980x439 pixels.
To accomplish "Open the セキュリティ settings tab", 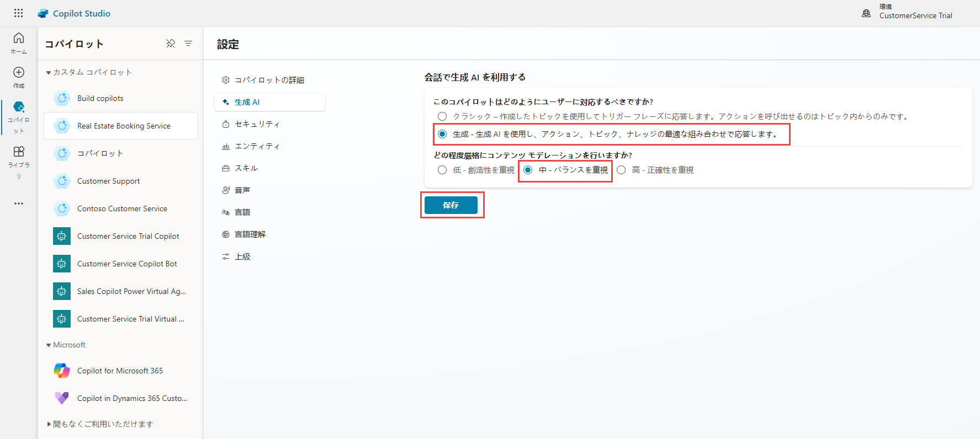I will click(270, 124).
